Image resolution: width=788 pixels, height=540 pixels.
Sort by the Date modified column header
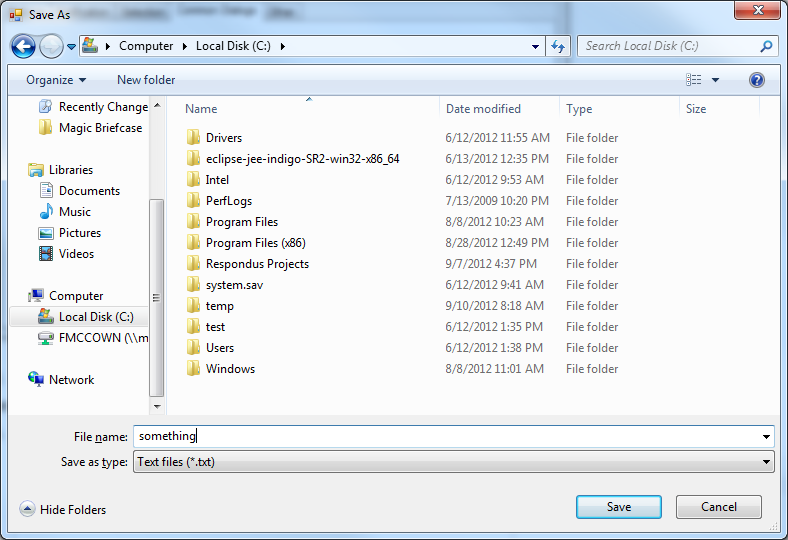coord(483,109)
